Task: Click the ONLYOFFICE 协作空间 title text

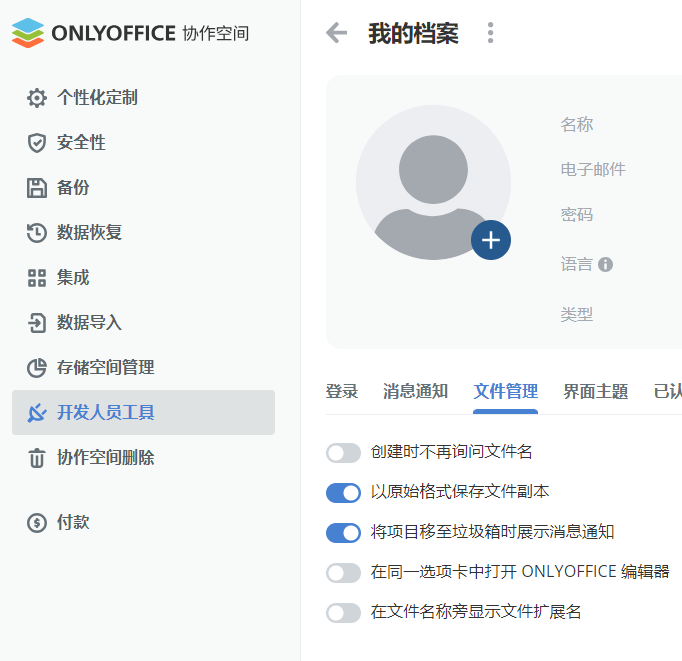Action: (150, 33)
